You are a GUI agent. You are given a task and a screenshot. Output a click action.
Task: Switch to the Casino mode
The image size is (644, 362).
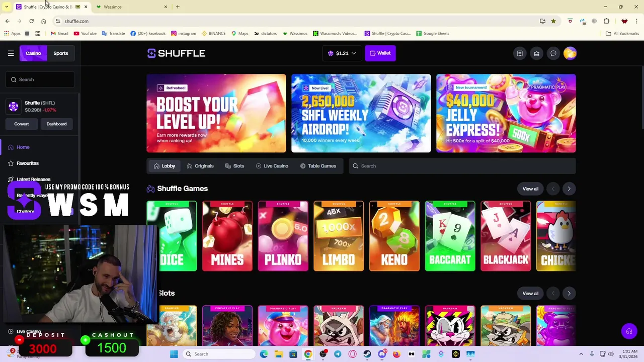click(33, 53)
